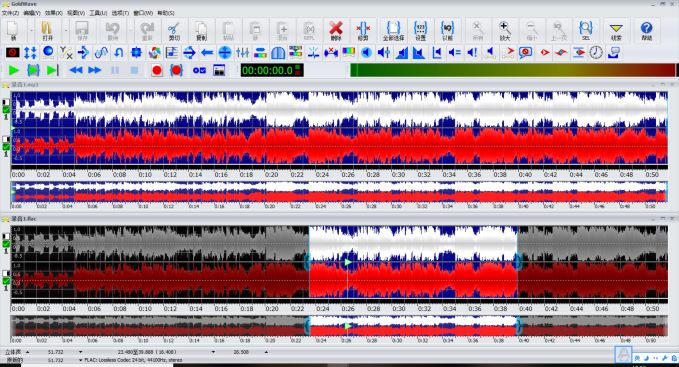The width and height of the screenshot is (679, 367).
Task: Open the File menu
Action: [10, 13]
